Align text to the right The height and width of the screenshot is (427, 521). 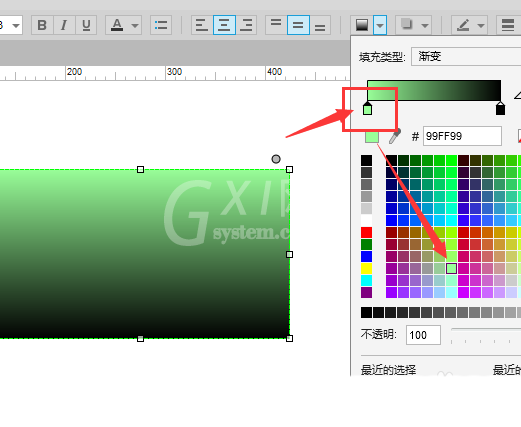246,25
